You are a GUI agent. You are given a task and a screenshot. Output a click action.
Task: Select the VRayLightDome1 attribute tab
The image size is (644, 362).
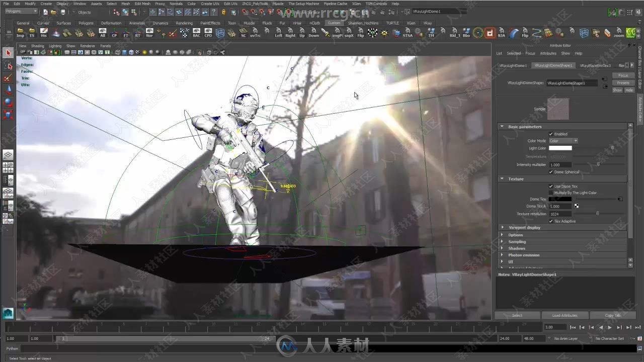[513, 65]
